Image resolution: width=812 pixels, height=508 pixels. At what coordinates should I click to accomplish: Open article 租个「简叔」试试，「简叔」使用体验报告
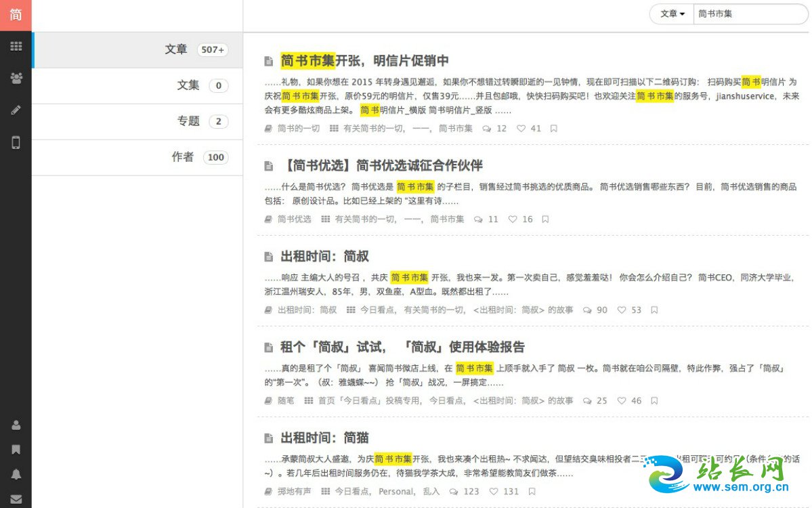click(x=402, y=347)
